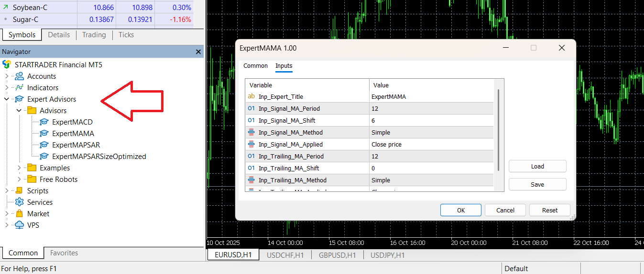Click the Advisors folder icon
The height and width of the screenshot is (274, 644).
point(32,110)
